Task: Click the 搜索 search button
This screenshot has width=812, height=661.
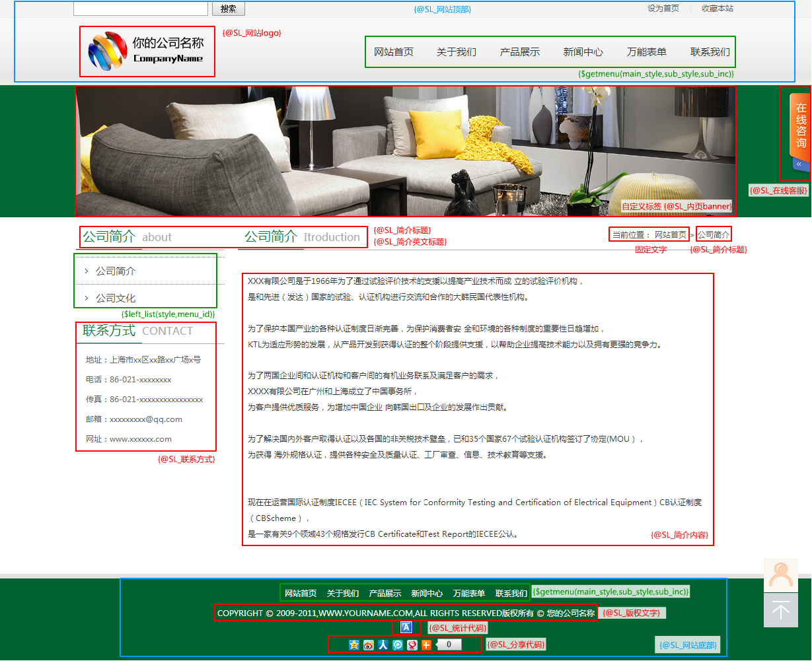Action: coord(228,9)
